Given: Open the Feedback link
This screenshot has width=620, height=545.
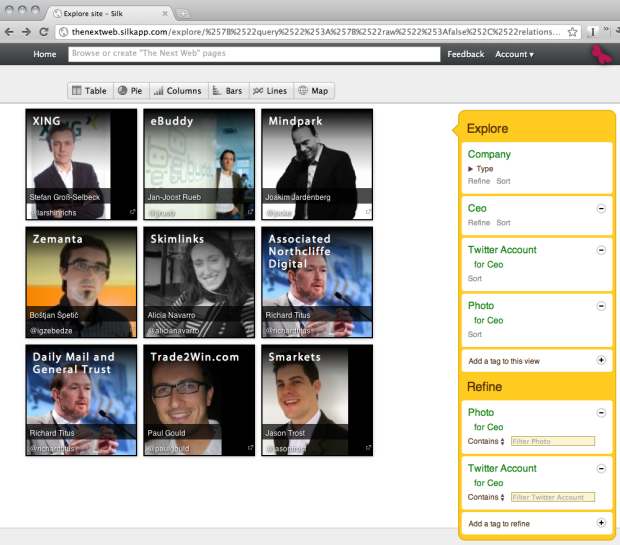Looking at the screenshot, I should [466, 54].
